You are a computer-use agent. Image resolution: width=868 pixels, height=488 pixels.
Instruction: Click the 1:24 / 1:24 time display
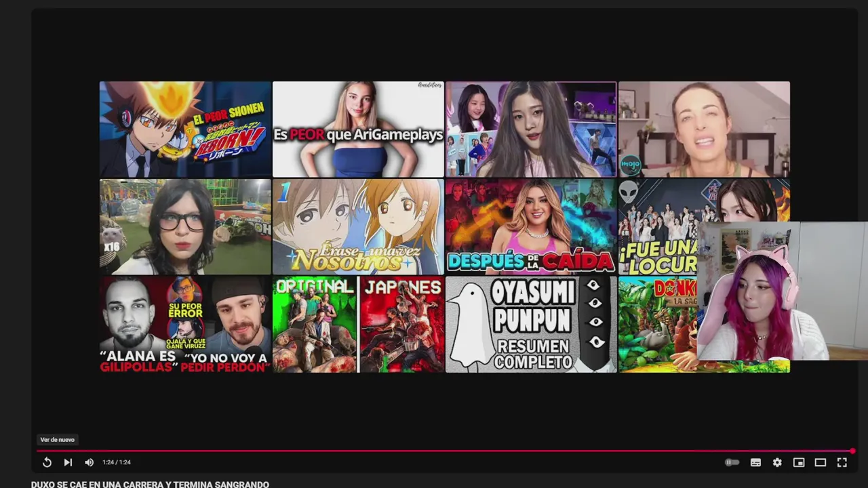117,462
